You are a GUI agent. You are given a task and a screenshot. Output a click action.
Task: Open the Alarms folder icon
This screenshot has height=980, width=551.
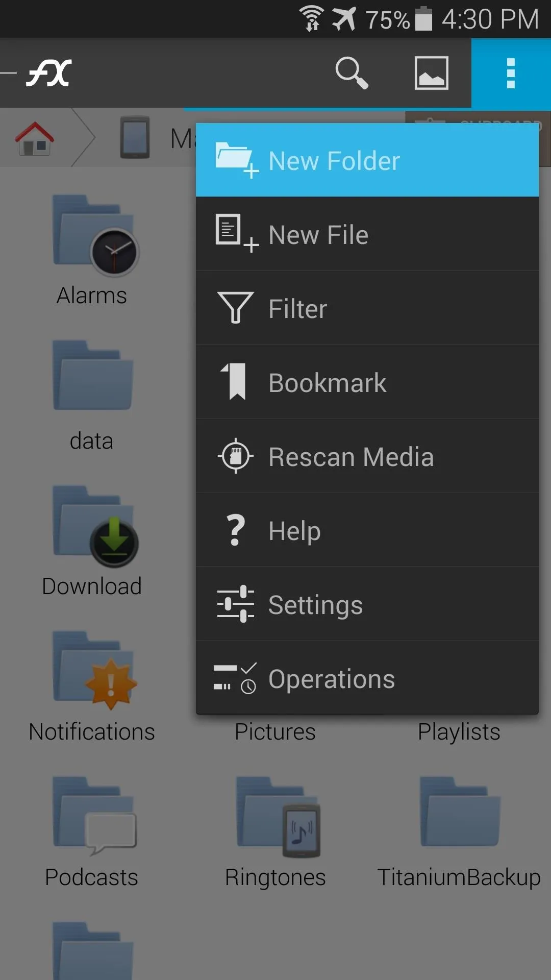pos(95,235)
